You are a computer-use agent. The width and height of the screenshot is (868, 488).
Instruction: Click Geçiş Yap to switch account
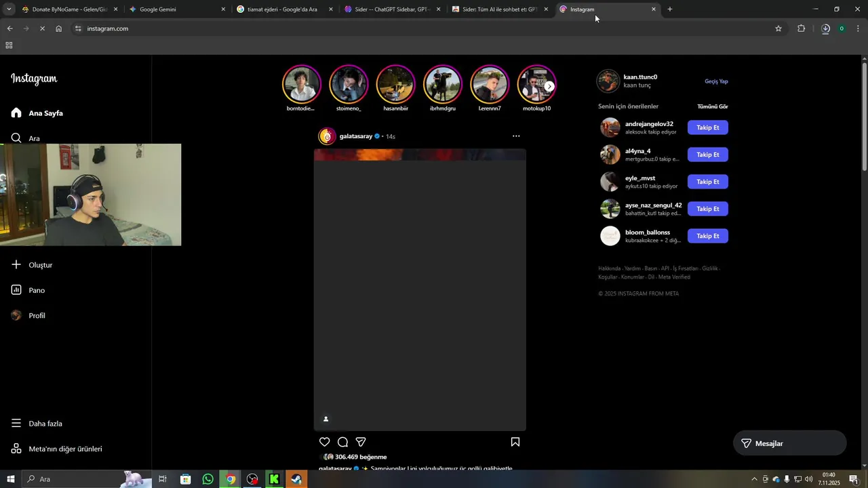(x=716, y=81)
